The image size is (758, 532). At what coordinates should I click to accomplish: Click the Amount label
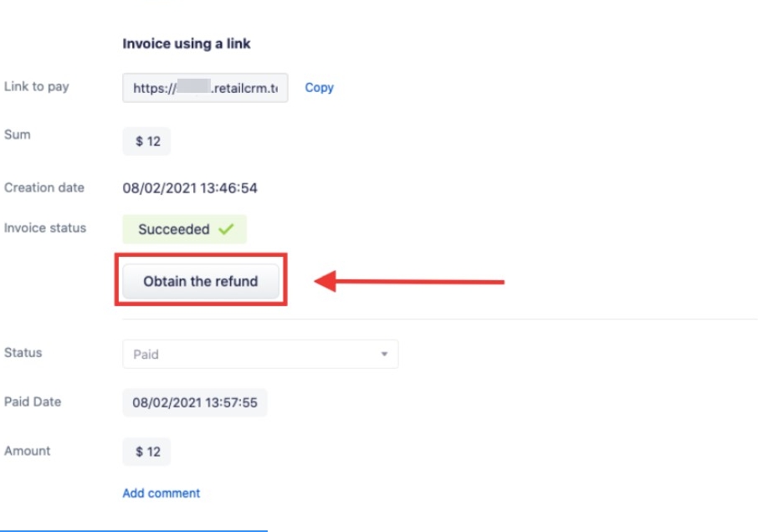(27, 451)
